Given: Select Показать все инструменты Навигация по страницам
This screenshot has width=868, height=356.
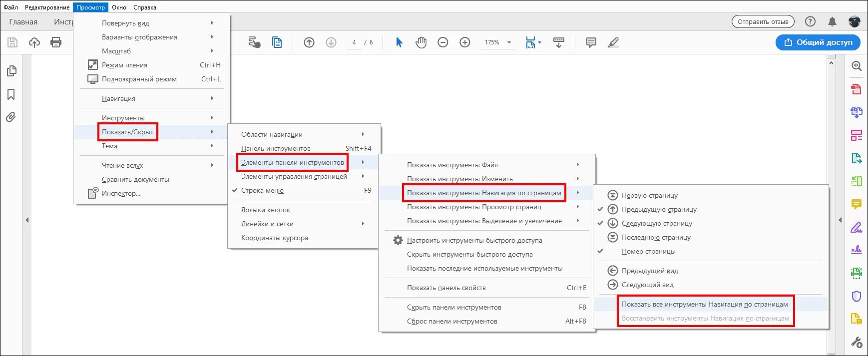Looking at the screenshot, I should [711, 304].
